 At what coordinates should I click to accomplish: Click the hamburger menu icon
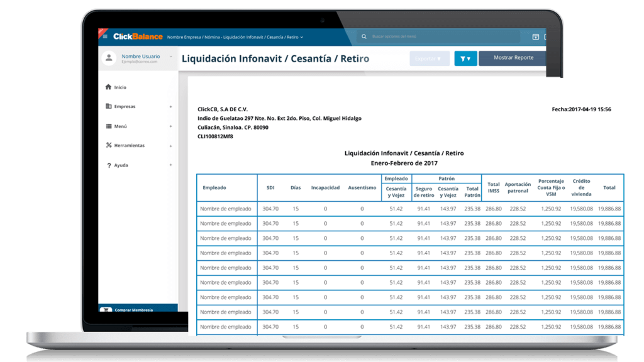point(105,36)
